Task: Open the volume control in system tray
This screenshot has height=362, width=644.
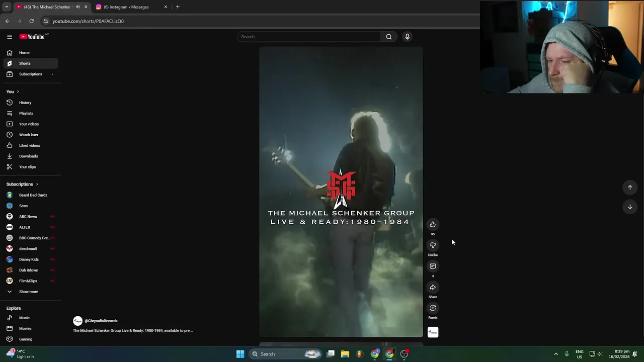Action: (600, 354)
